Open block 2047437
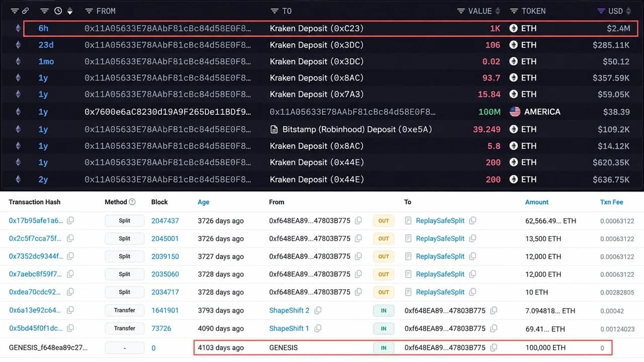The height and width of the screenshot is (362, 644). point(165,221)
